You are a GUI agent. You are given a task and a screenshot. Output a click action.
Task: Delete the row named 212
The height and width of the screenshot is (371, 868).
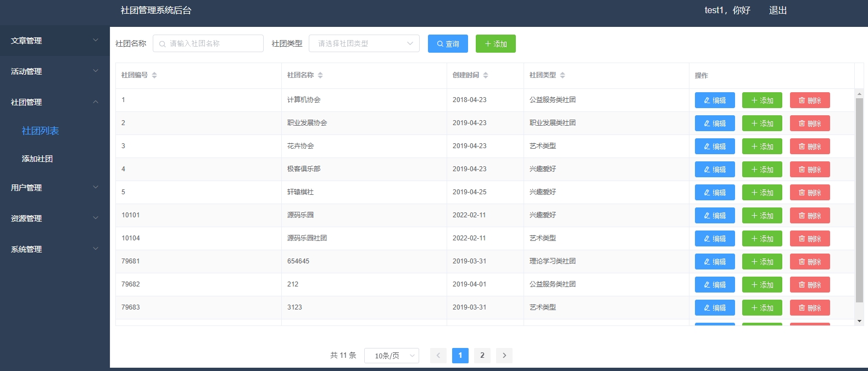(x=810, y=285)
